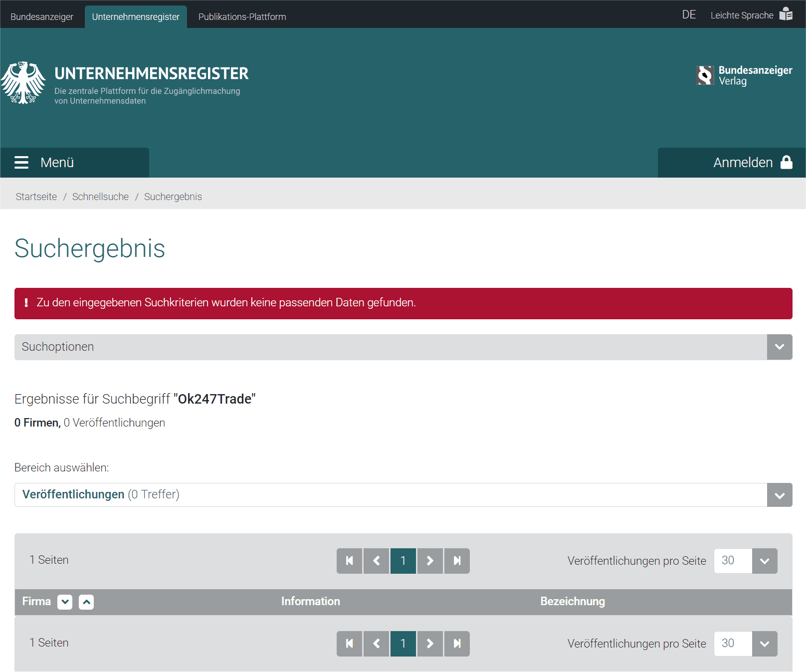Go to next page in bottom pager
The width and height of the screenshot is (806, 672).
[x=430, y=644]
